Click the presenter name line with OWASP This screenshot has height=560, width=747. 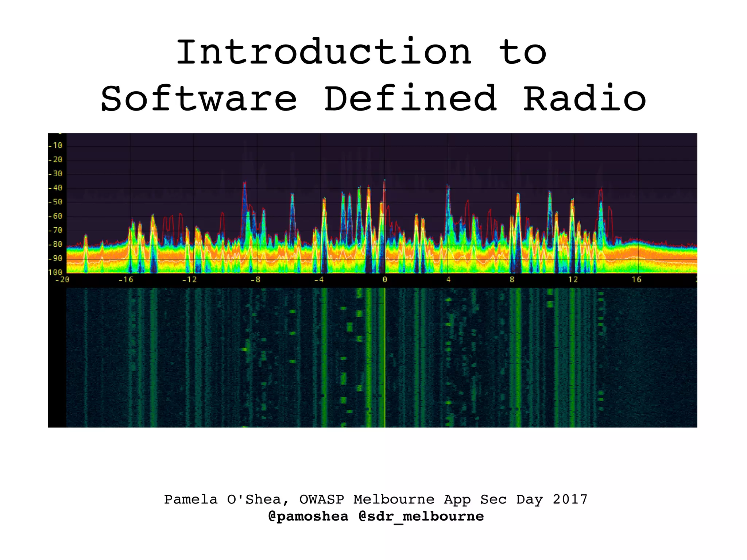376,499
